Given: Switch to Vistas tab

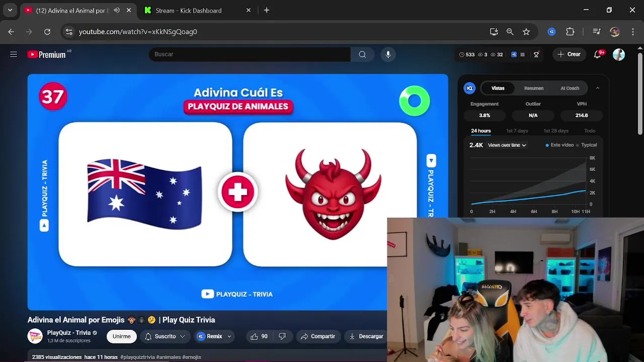Looking at the screenshot, I should point(498,88).
